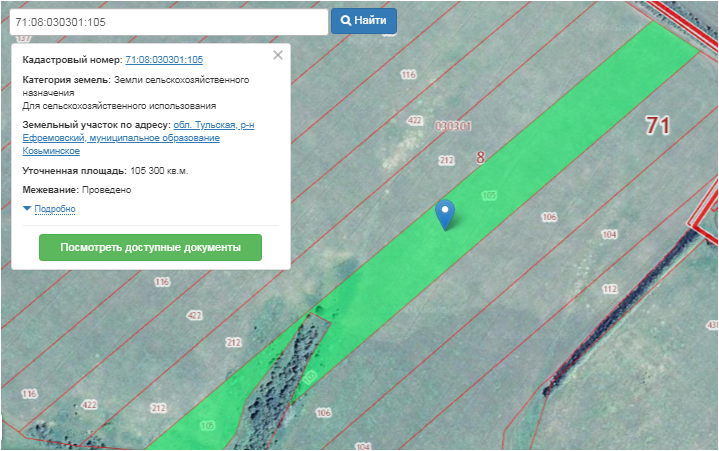This screenshot has width=719, height=451.
Task: Click parcel label 212 near the popup
Action: (x=446, y=160)
